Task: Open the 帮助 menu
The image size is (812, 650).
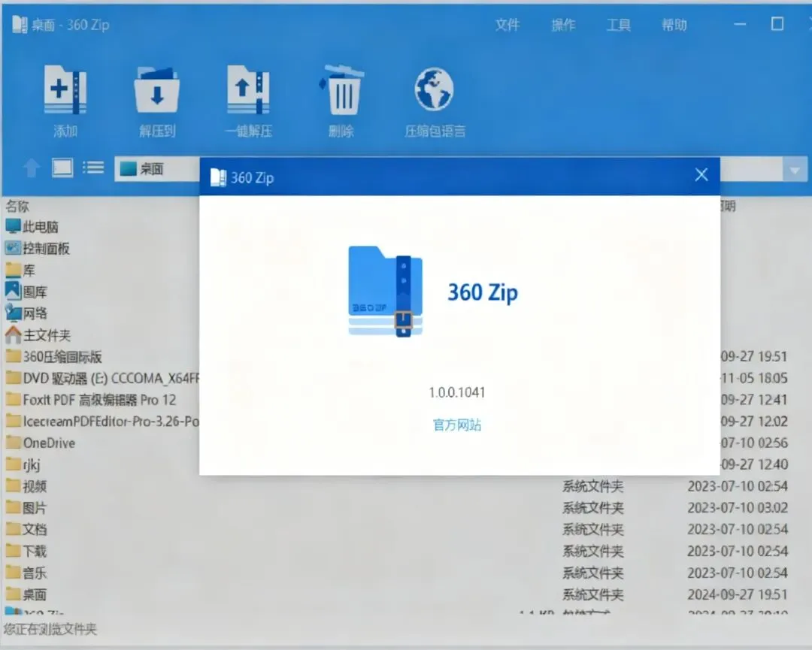Action: point(674,25)
